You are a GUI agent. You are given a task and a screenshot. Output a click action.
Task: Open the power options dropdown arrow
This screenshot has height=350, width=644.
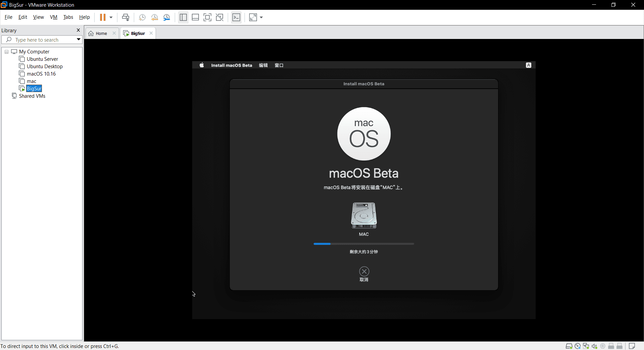click(x=111, y=17)
